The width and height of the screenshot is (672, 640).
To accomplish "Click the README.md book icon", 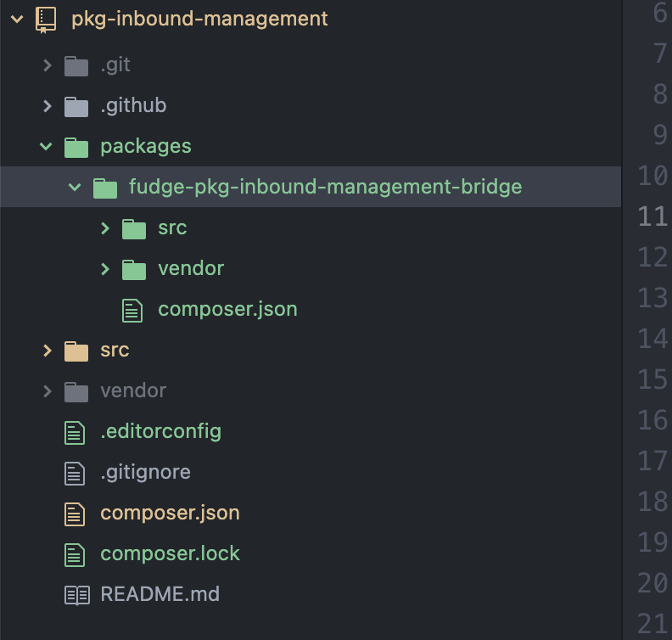I will [77, 595].
